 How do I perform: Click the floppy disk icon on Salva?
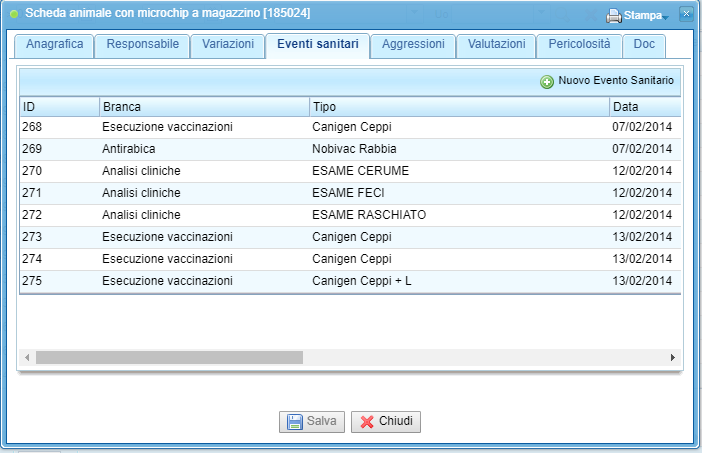pyautogui.click(x=295, y=422)
